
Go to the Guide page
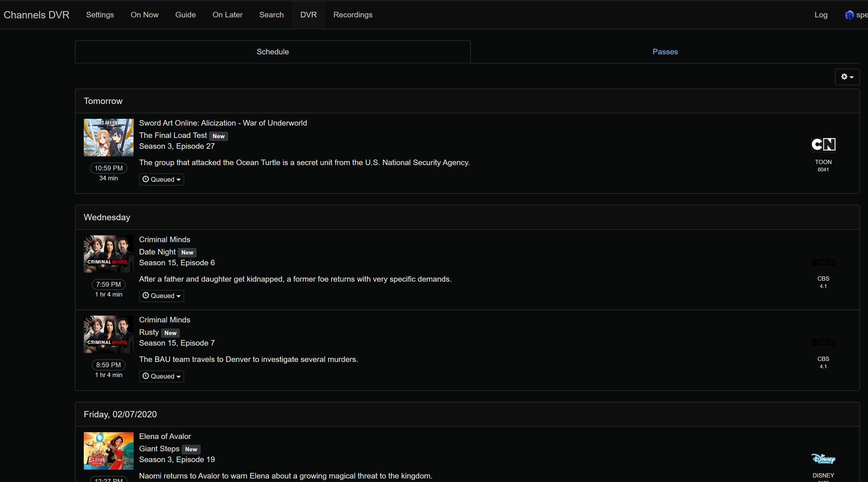click(185, 15)
